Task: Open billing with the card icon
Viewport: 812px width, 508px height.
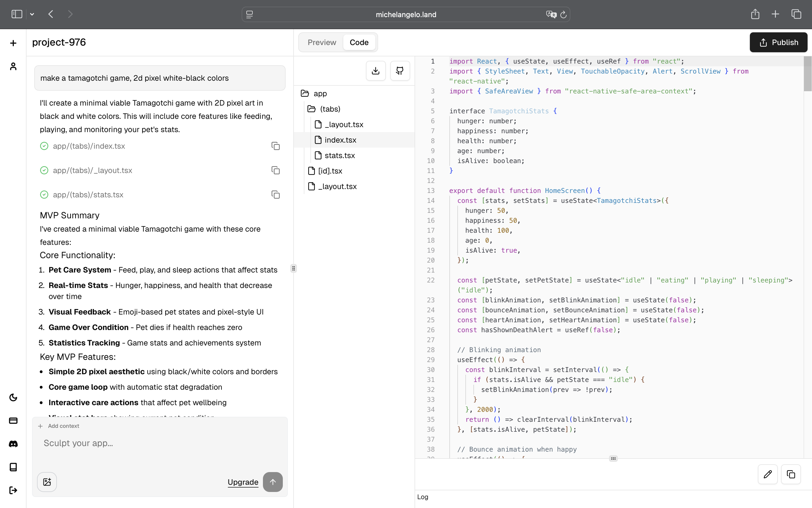Action: pos(13,421)
